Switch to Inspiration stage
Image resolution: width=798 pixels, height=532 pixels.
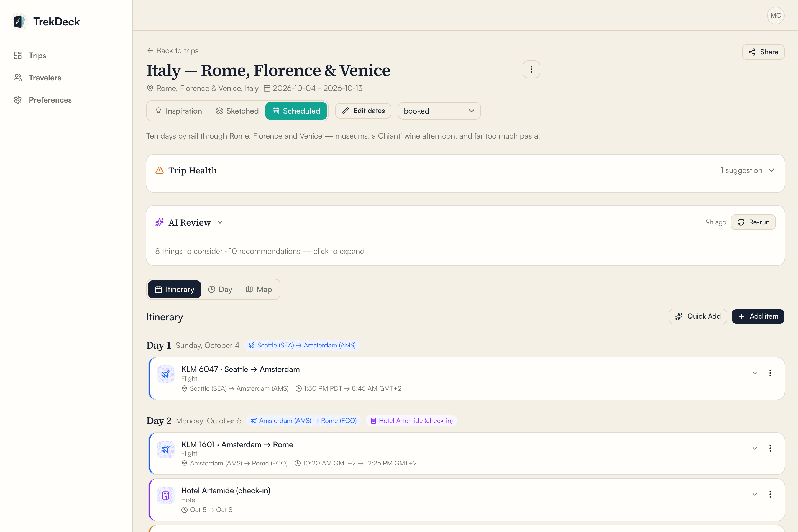tap(178, 111)
